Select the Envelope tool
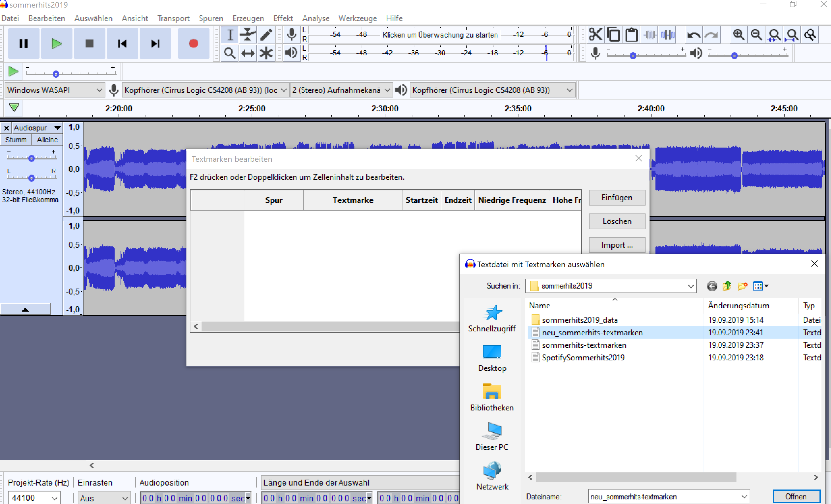This screenshot has height=504, width=831. tap(248, 35)
